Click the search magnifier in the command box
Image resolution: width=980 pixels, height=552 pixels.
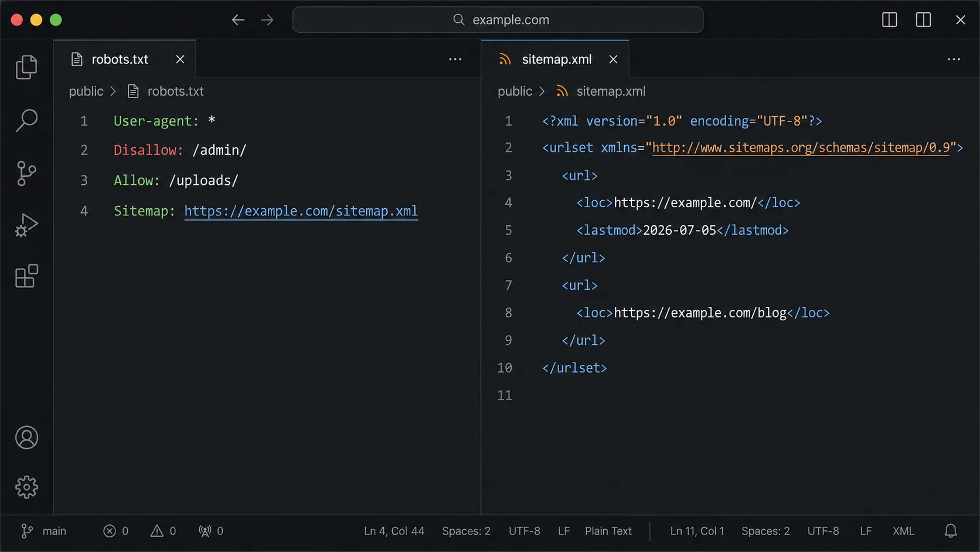coord(459,20)
